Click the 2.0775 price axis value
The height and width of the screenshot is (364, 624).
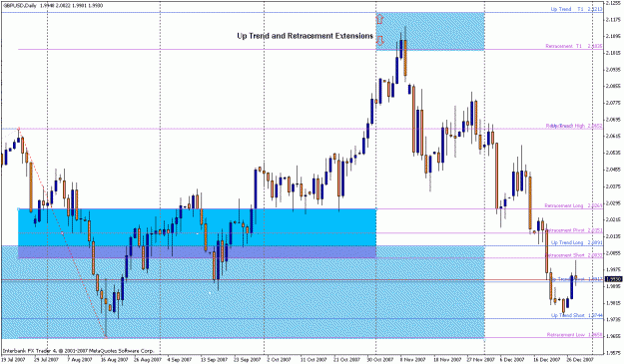(x=613, y=103)
